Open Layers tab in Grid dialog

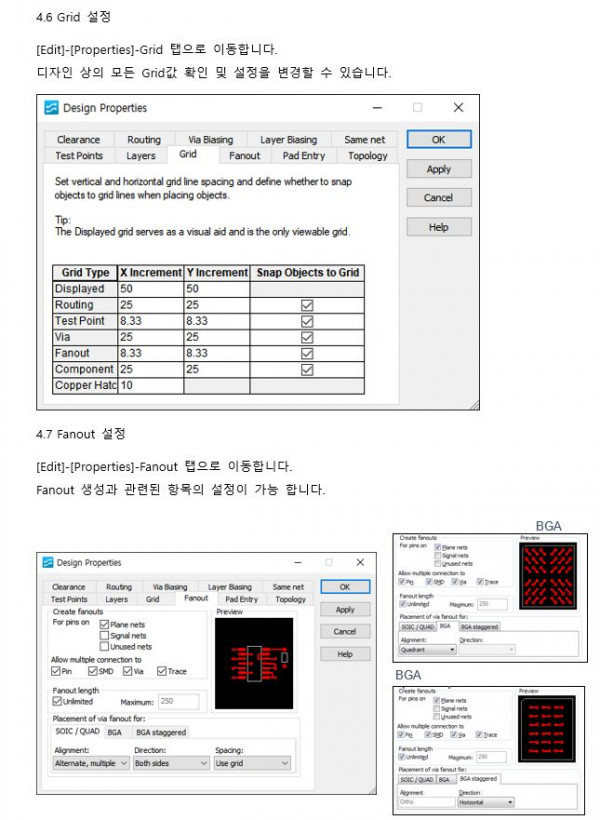coord(141,155)
